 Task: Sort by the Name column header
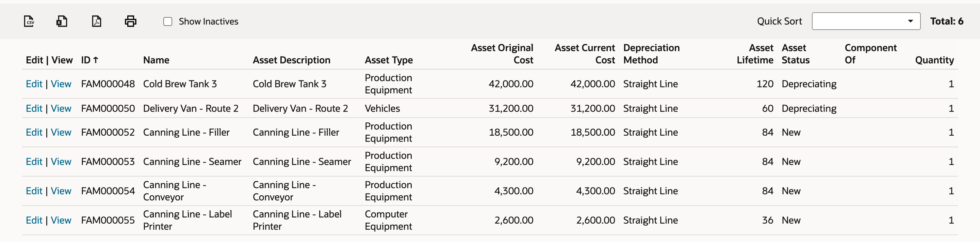pos(156,60)
